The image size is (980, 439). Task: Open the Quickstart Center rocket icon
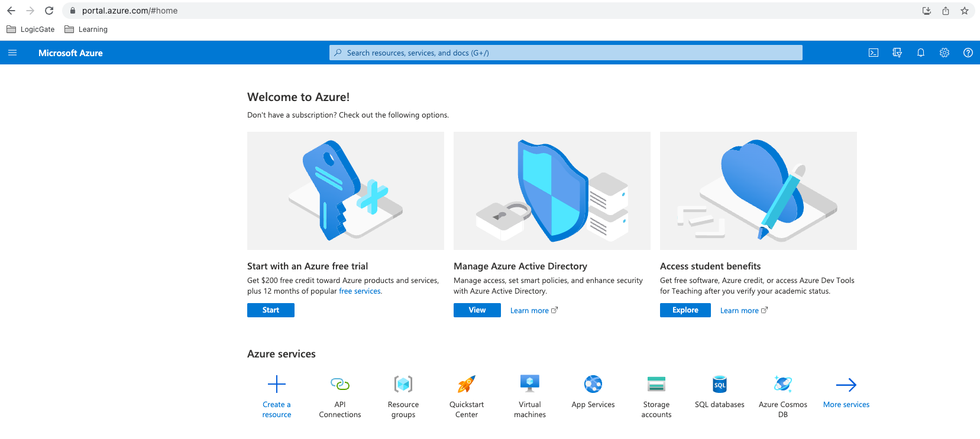(467, 384)
